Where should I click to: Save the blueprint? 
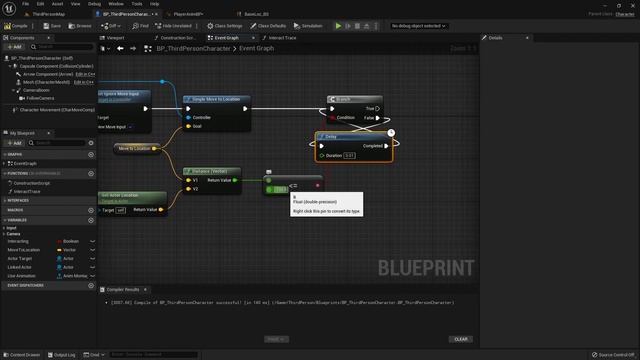click(x=52, y=26)
